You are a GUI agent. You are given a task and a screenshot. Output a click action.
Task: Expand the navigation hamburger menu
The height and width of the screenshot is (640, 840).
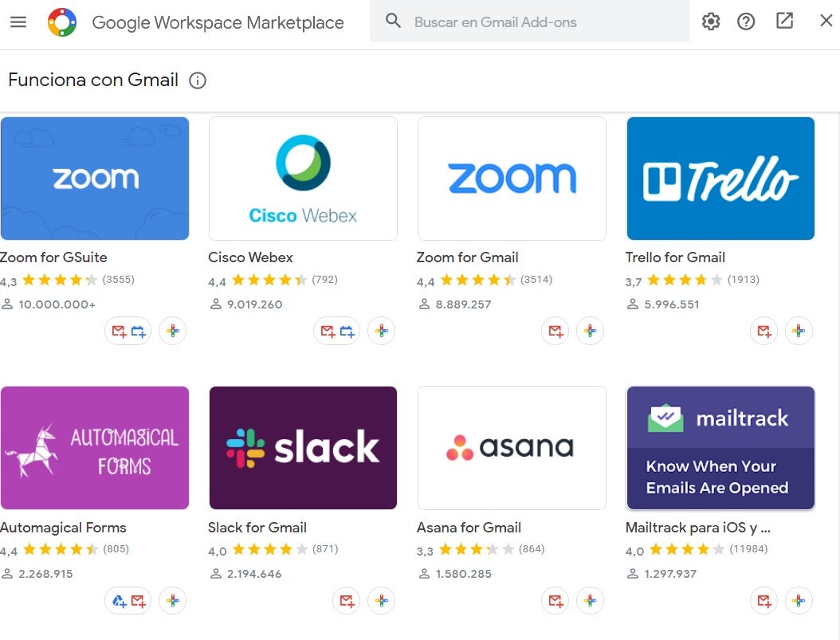coord(18,22)
